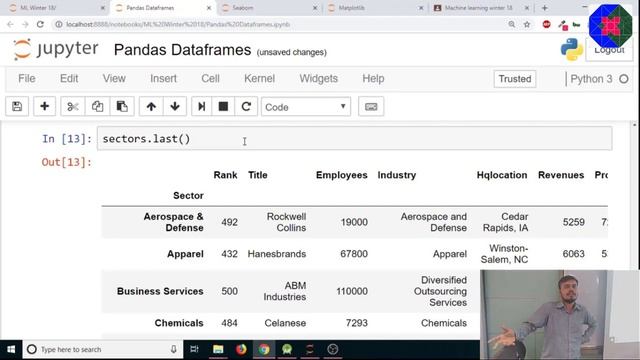This screenshot has height=360, width=640.
Task: Click the 67800 employees value
Action: 354,254
